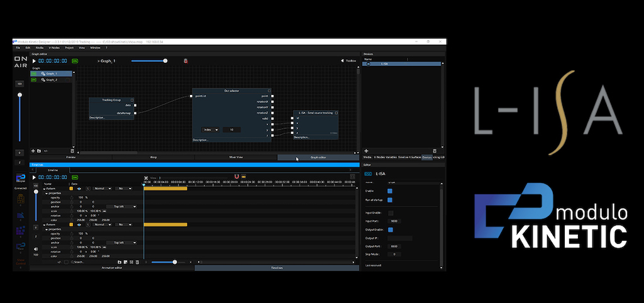The width and height of the screenshot is (644, 303).
Task: Select Graph_1 in the graph list
Action: [x=52, y=74]
